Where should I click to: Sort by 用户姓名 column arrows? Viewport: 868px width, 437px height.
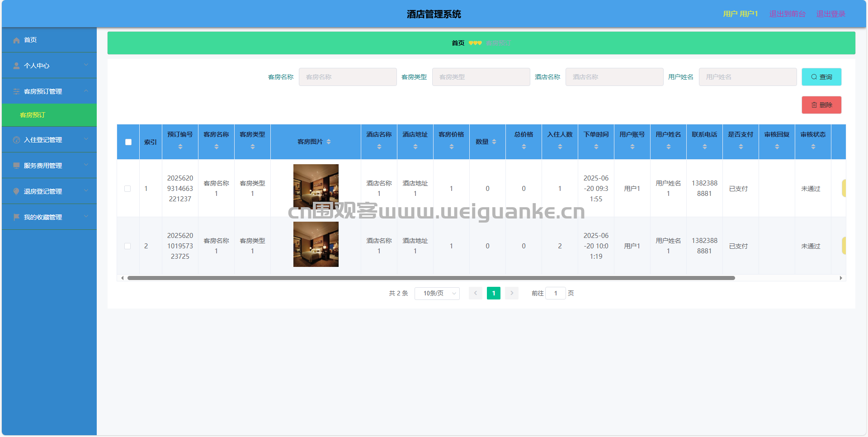tap(669, 147)
